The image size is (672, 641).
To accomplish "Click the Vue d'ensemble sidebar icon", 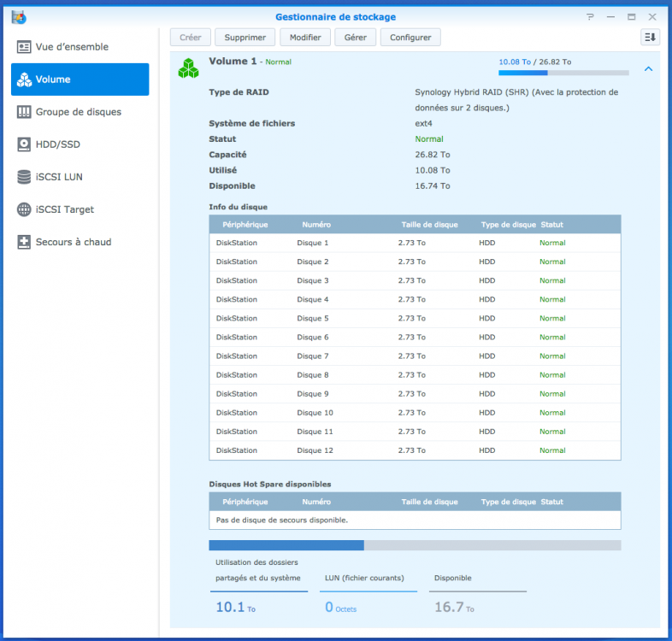I will (24, 47).
